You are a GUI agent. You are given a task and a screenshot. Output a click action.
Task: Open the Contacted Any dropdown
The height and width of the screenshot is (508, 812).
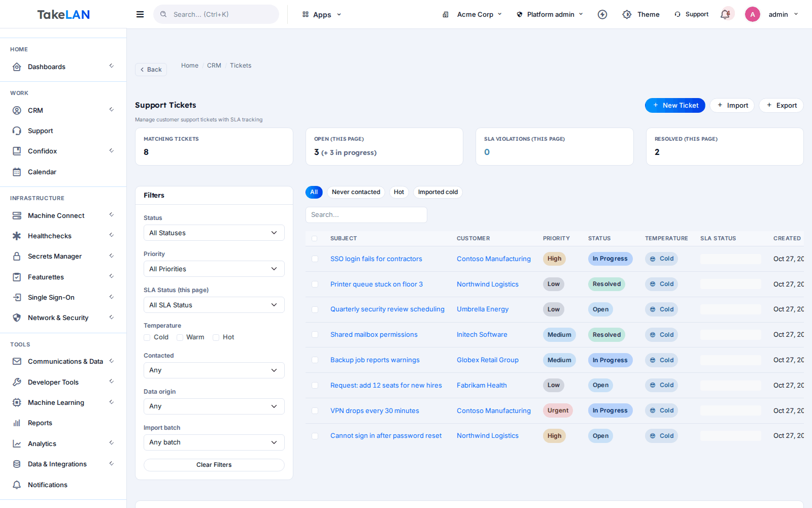pyautogui.click(x=214, y=370)
